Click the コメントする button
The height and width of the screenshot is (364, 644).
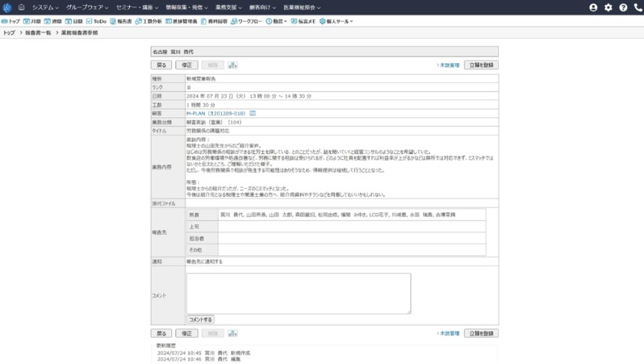click(x=200, y=319)
